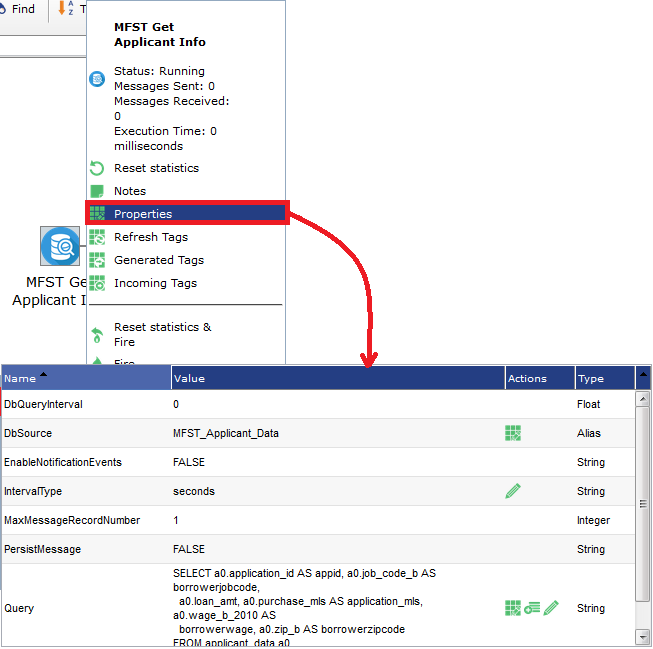Click the Reset statistics circular arrow icon
This screenshot has width=653, height=649.
[x=97, y=168]
